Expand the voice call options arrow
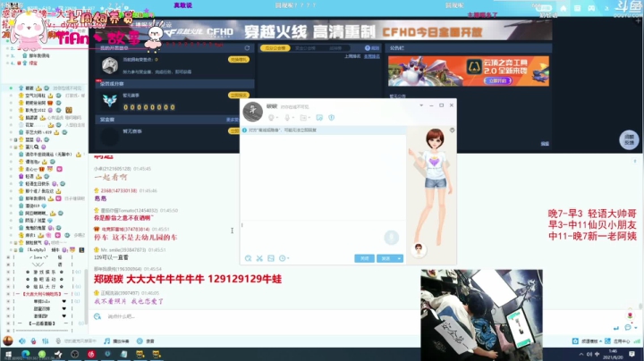 [x=293, y=118]
